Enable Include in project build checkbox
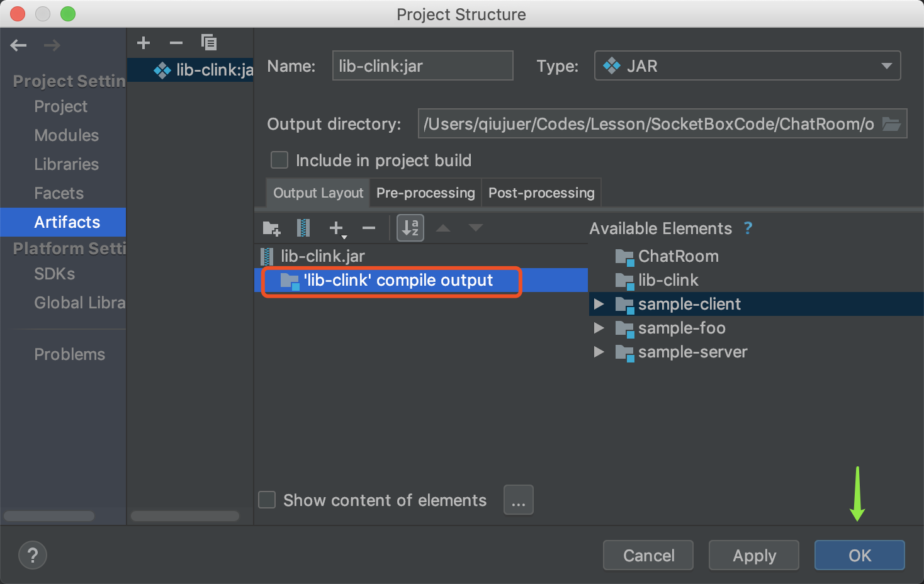Screen dimensions: 924x584 [279, 160]
